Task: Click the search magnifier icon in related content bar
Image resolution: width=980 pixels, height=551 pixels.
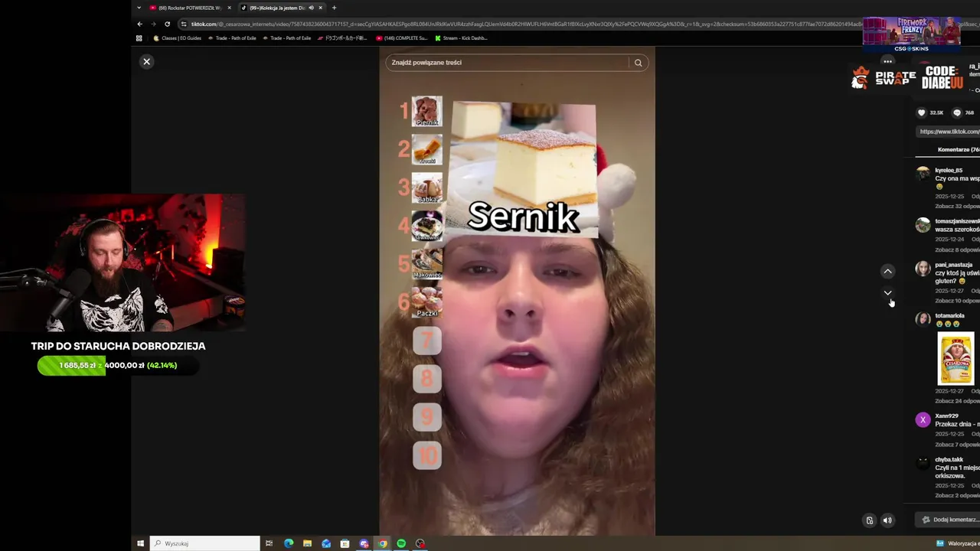Action: click(638, 63)
